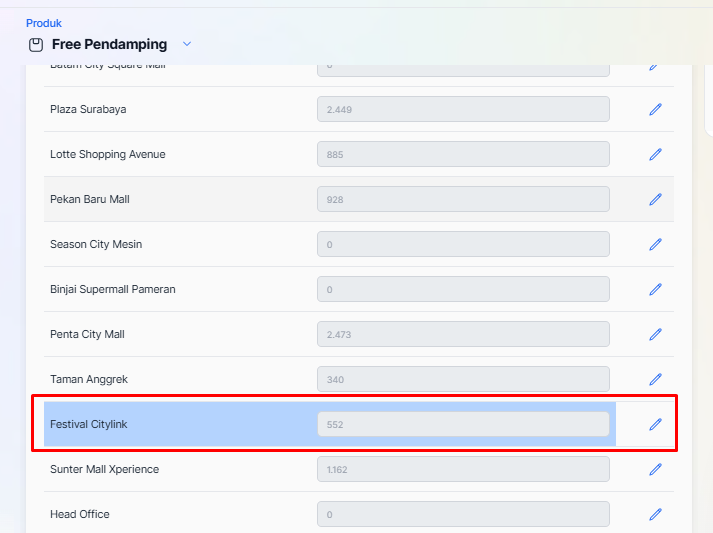Edit the Pekan Baru Mall row
The height and width of the screenshot is (533, 713).
655,199
